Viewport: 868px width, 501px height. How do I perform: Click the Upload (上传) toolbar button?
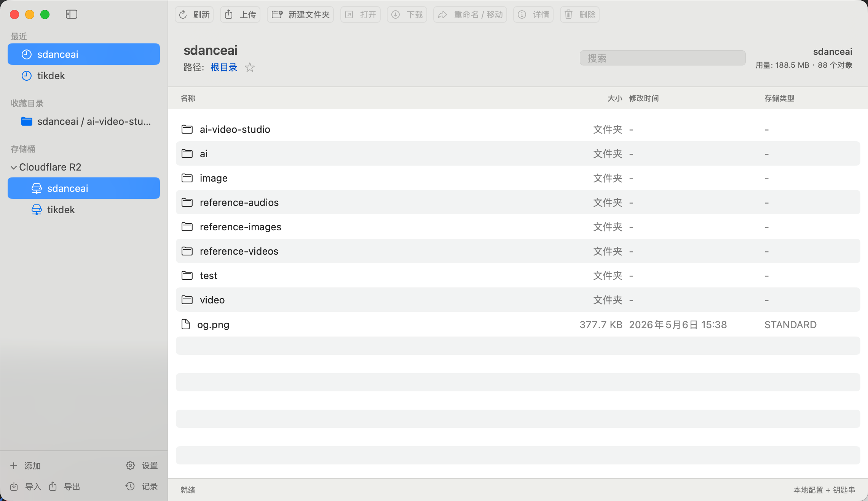click(240, 14)
